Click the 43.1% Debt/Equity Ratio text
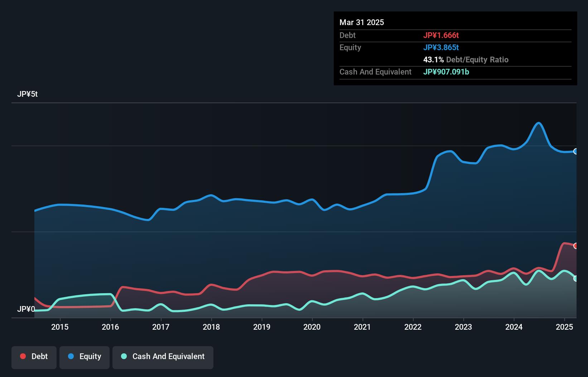 click(x=466, y=60)
